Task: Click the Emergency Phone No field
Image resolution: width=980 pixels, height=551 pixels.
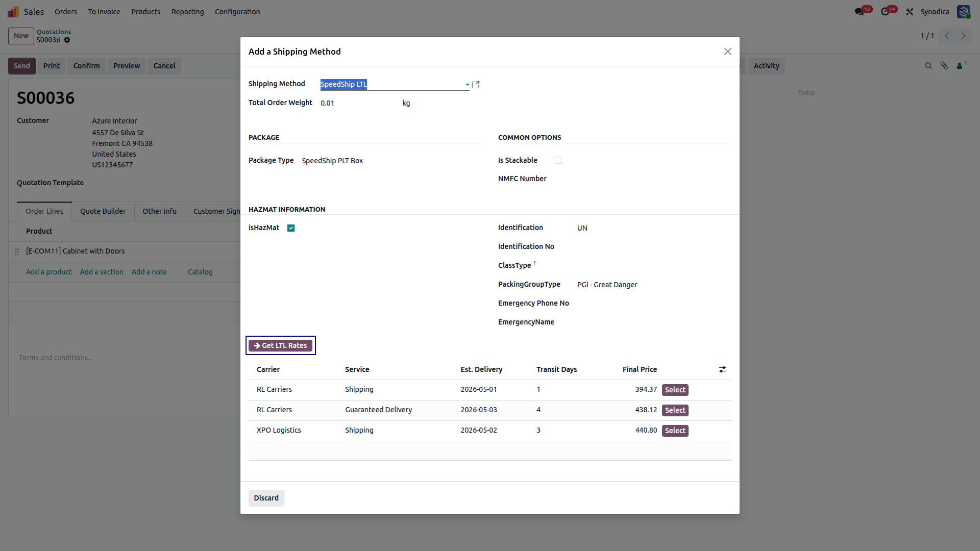Action: 654,303
